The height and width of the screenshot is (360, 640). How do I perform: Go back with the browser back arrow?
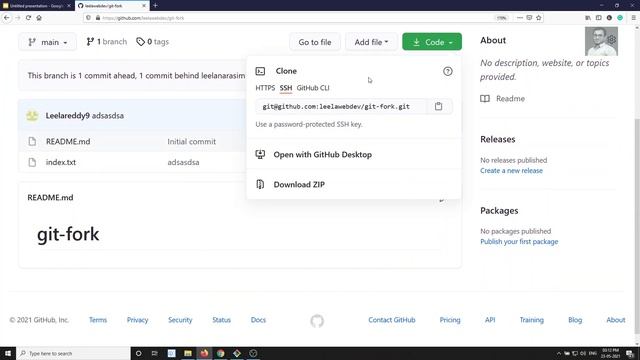point(7,18)
